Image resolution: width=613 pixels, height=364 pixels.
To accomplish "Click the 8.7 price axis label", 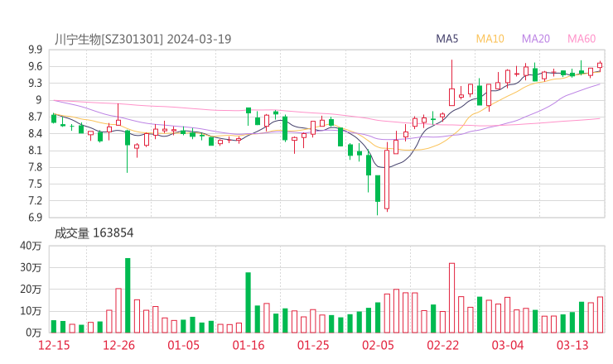I will click(35, 117).
